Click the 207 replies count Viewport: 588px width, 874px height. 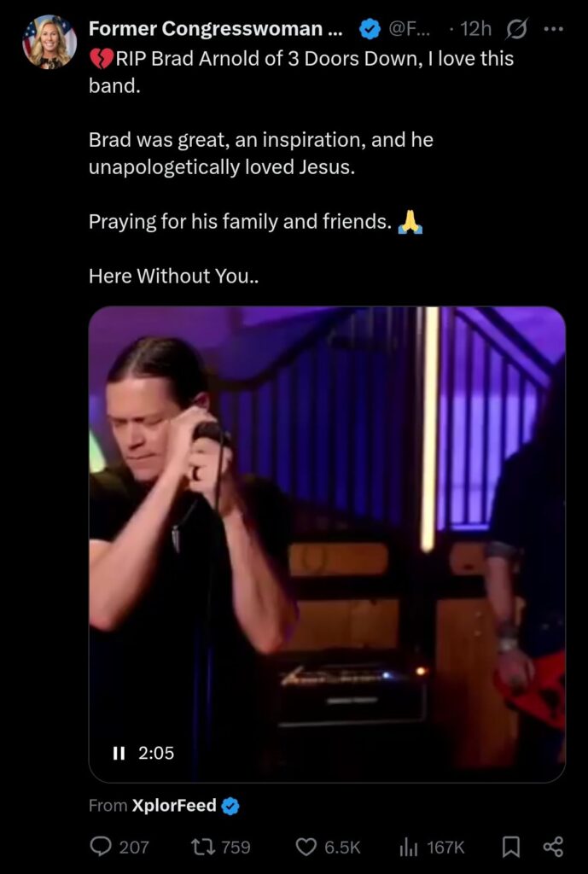pyautogui.click(x=134, y=848)
